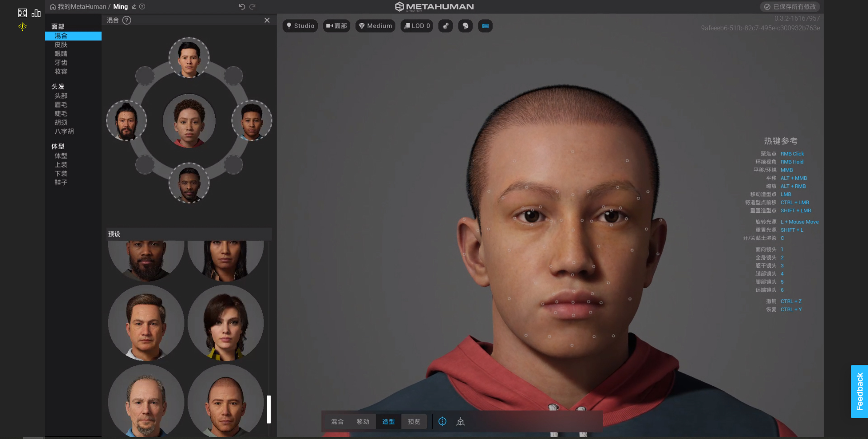Select the 妆容 makeup item
Viewport: 868px width, 439px height.
coord(61,71)
